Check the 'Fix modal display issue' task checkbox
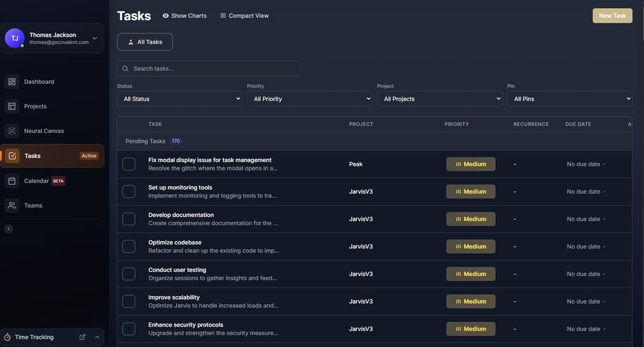This screenshot has height=347, width=644. (x=129, y=164)
